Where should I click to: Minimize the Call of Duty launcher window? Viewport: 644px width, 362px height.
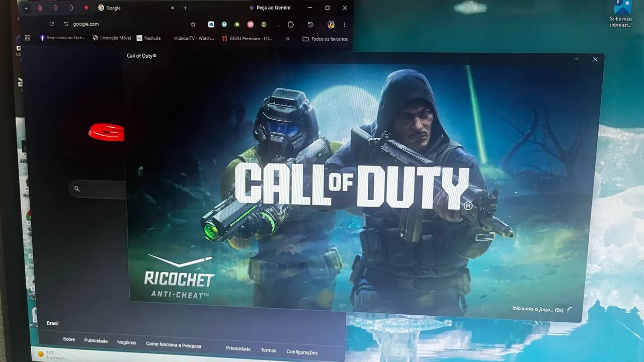577,59
